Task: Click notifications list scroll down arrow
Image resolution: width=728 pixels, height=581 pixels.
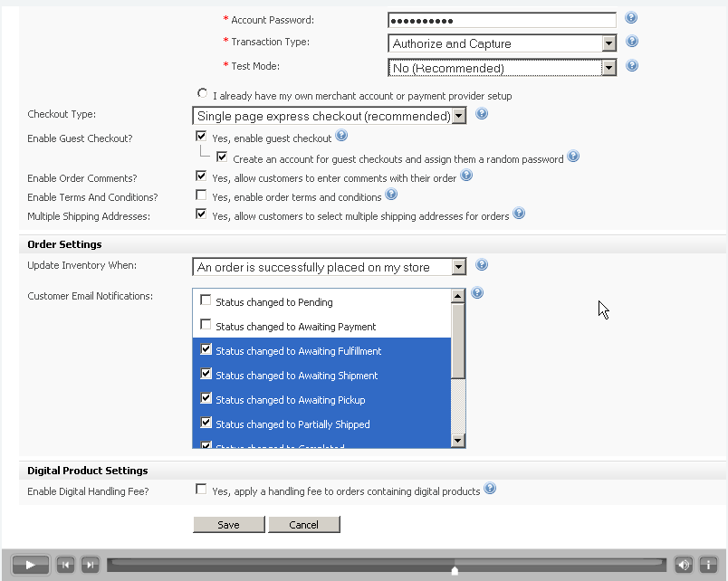Action: 458,441
